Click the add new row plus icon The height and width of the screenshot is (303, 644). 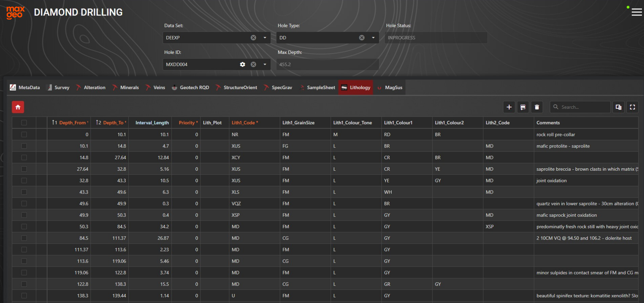tap(509, 107)
